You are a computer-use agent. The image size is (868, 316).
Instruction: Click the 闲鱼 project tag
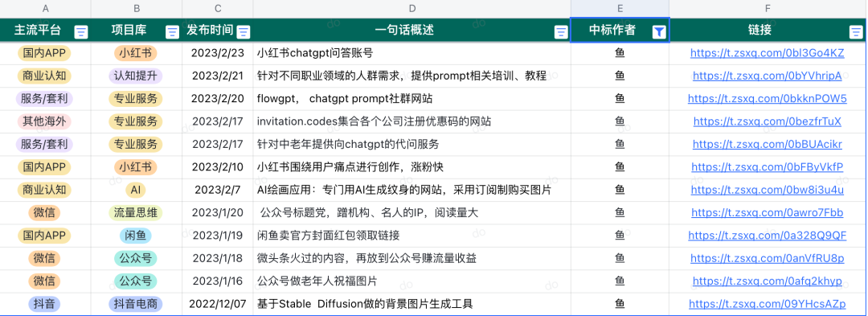pyautogui.click(x=136, y=236)
